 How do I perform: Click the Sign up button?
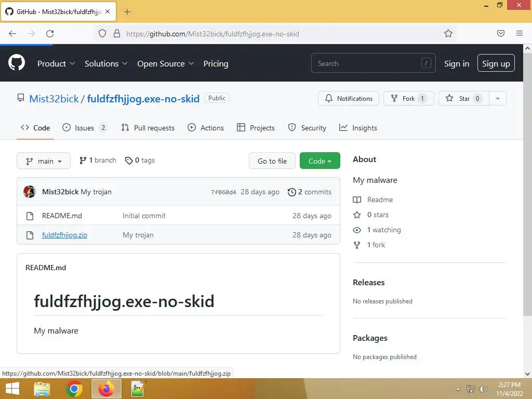496,63
